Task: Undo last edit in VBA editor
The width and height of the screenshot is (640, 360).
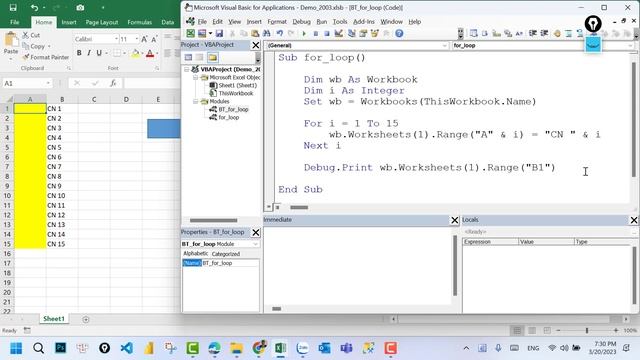Action: (x=280, y=33)
